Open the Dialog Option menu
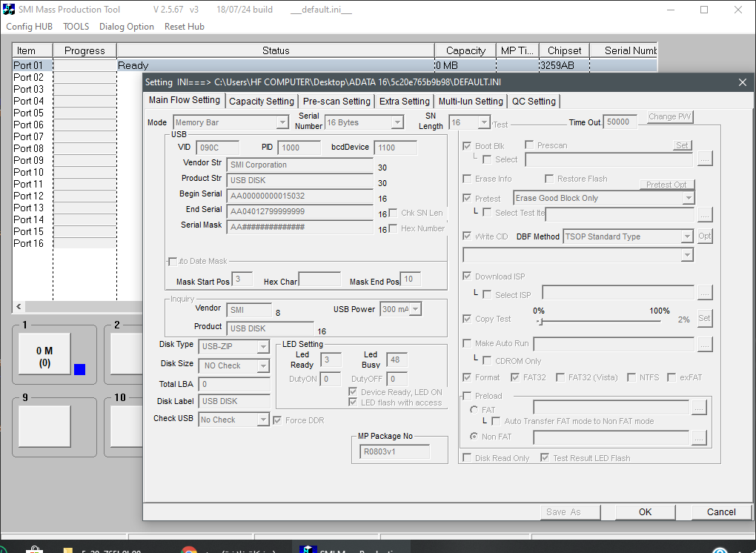Image resolution: width=756 pixels, height=553 pixels. [x=127, y=27]
